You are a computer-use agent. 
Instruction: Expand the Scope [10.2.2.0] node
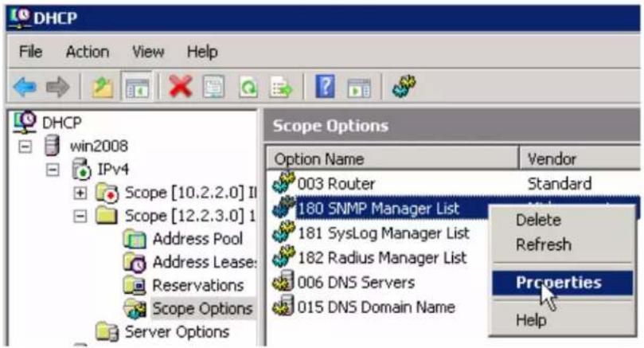click(x=80, y=193)
